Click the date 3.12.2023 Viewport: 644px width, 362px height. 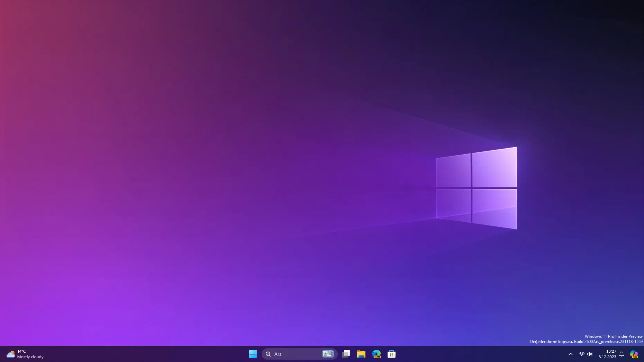pyautogui.click(x=607, y=357)
